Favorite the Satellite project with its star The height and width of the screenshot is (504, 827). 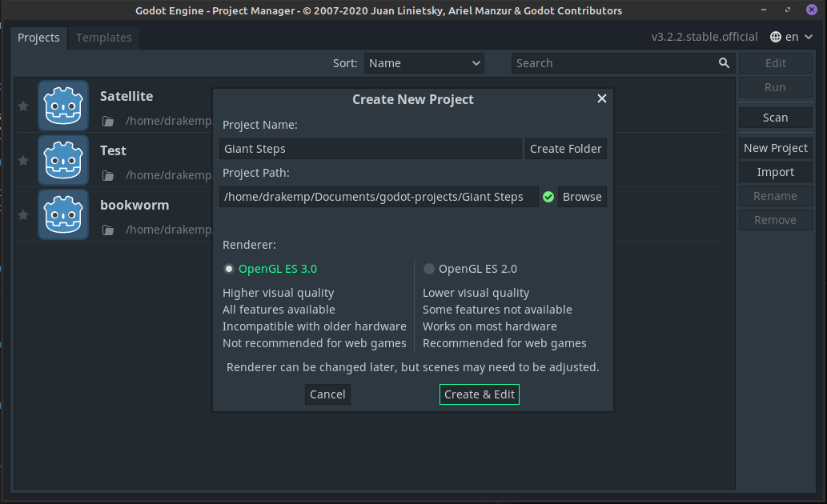[23, 106]
